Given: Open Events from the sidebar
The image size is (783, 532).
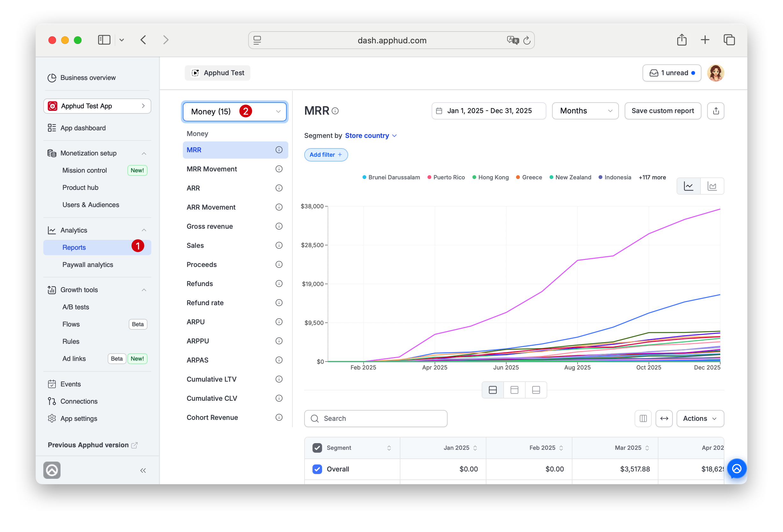Looking at the screenshot, I should [64, 384].
